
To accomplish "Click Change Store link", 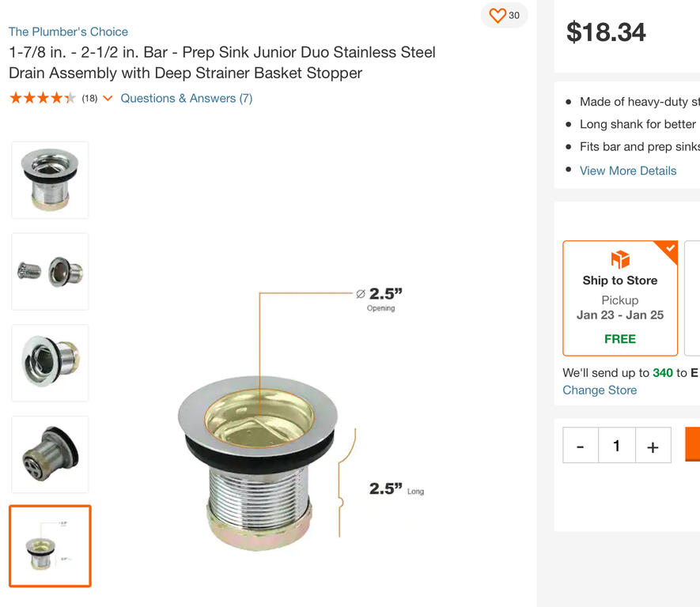I will 600,390.
